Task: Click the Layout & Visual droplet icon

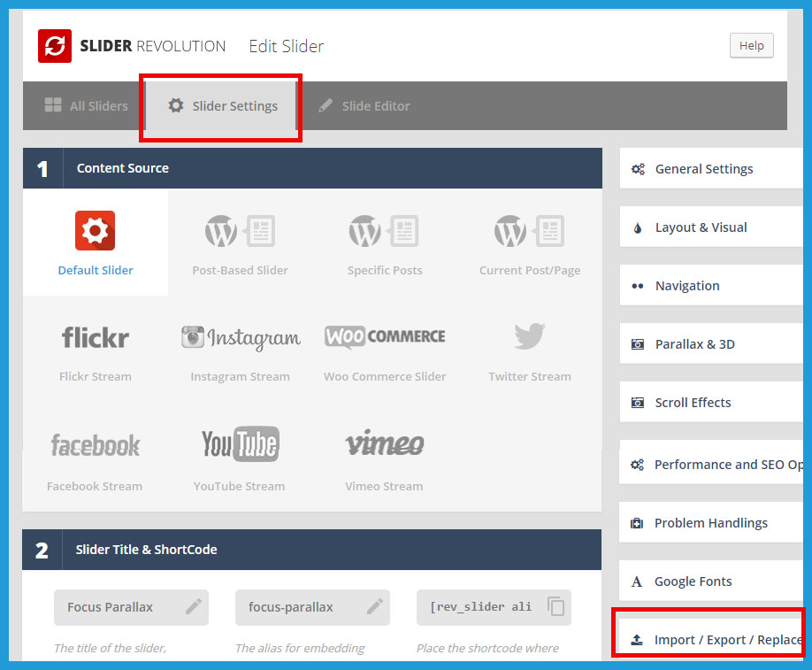Action: 638,228
